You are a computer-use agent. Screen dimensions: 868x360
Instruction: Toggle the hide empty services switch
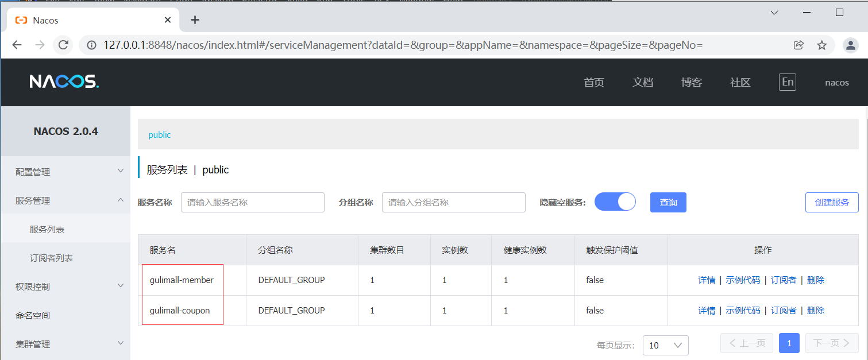pyautogui.click(x=615, y=202)
